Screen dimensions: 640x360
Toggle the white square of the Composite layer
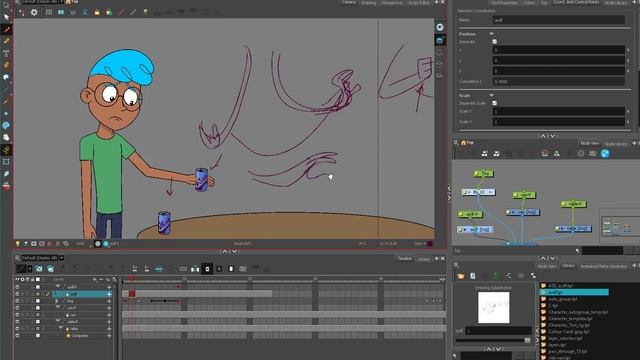[x=38, y=336]
